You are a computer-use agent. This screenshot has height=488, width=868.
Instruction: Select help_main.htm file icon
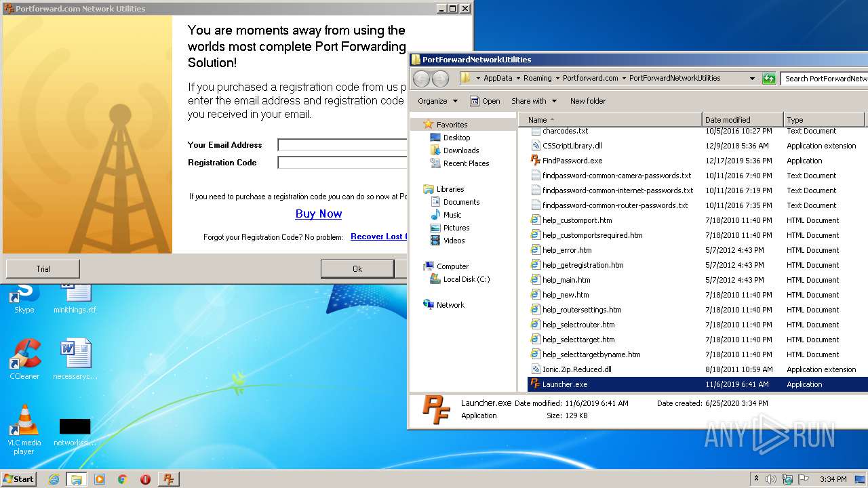click(x=535, y=280)
